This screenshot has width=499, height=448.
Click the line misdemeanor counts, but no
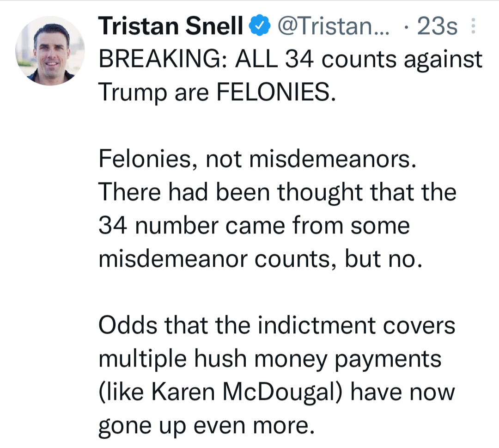[x=260, y=258]
